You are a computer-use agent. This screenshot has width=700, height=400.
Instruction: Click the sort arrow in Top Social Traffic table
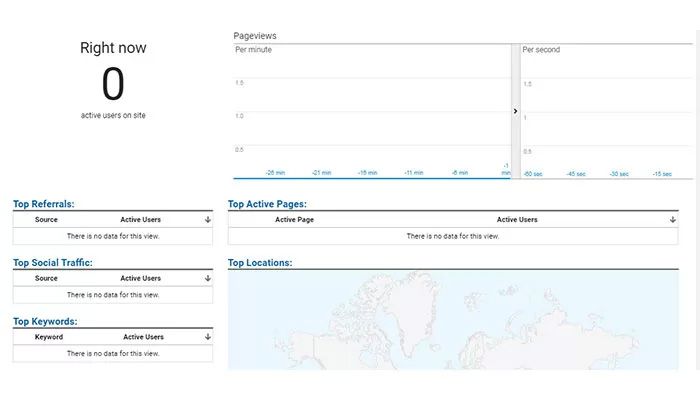pos(207,278)
